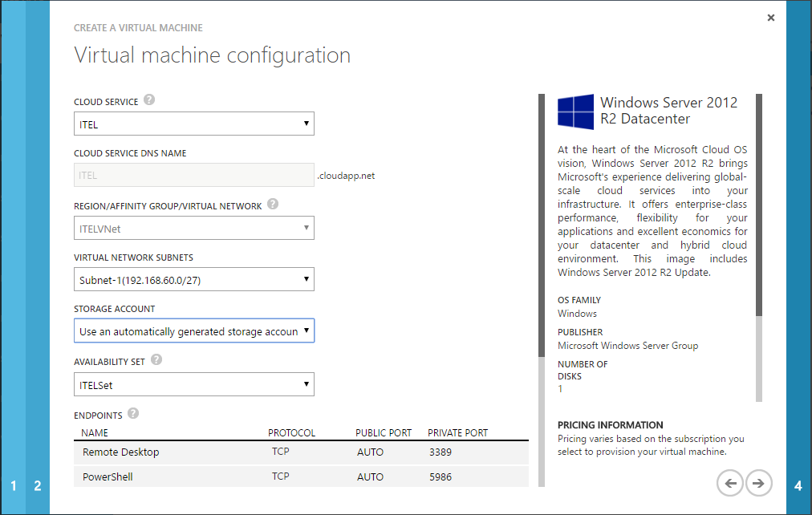Click the Windows Server 2012 R2 Datacenter title
Screen dimensions: 812x515
click(668, 110)
